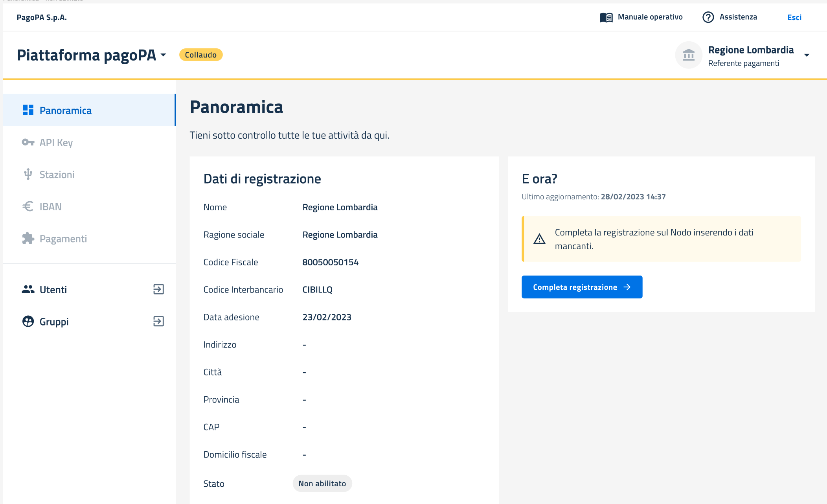Viewport: 827px width, 504px height.
Task: Click the Panoramica dashboard grid icon
Action: [x=28, y=110]
